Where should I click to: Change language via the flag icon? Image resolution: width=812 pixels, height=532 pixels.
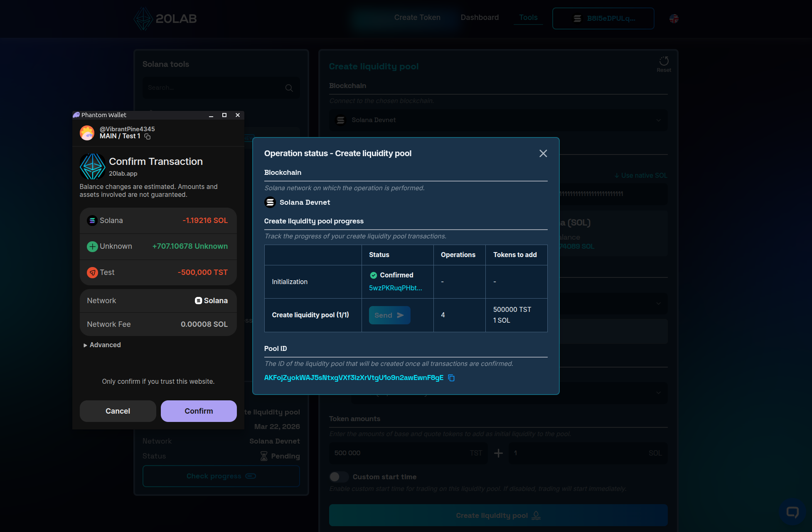click(x=674, y=19)
